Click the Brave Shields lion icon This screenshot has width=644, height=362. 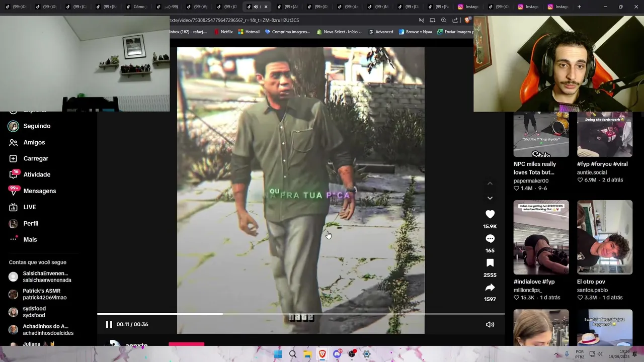click(467, 20)
